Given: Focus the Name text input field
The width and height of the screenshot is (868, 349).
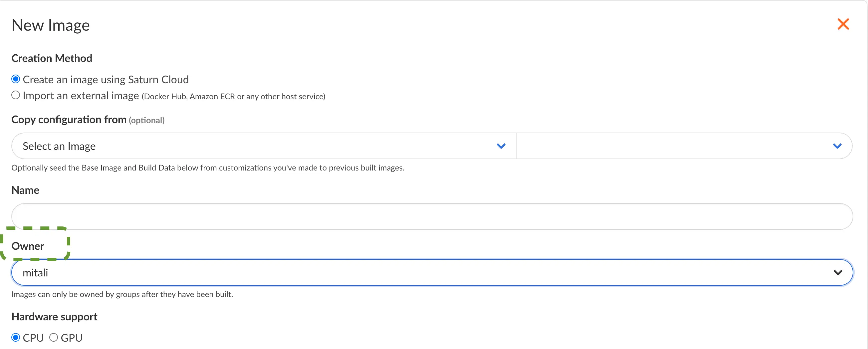Looking at the screenshot, I should click(431, 216).
